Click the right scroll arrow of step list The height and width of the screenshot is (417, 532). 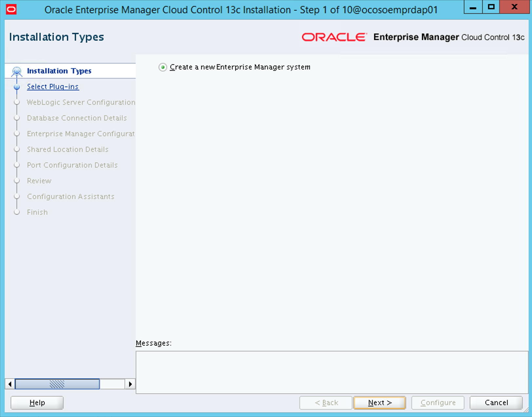tap(130, 384)
